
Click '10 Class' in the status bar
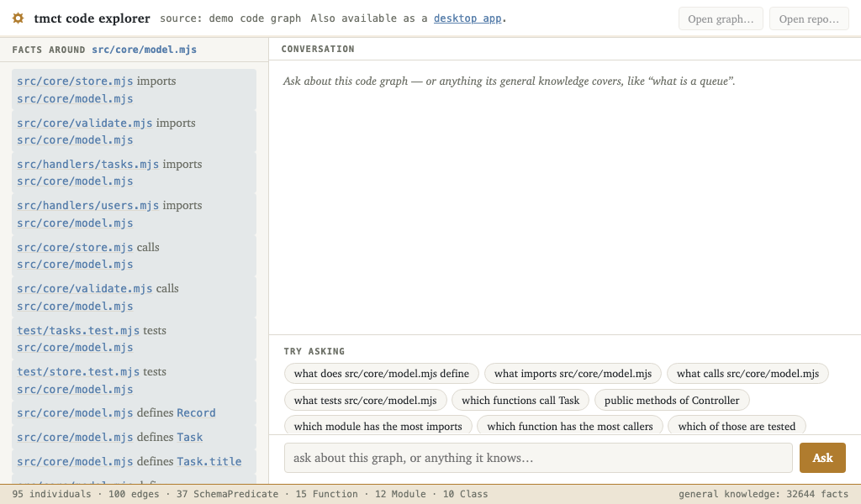466,494
